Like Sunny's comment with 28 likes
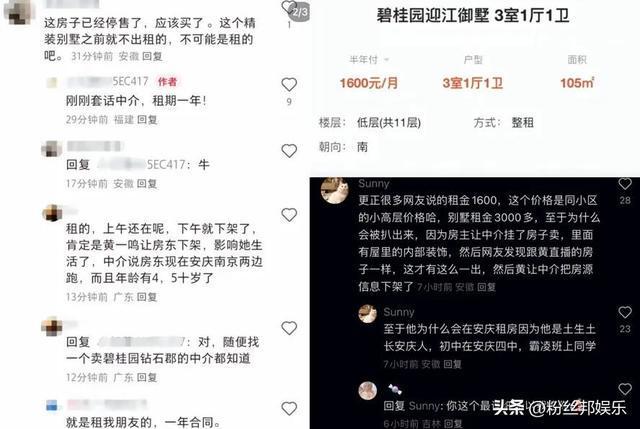This screenshot has width=640, height=429. pyautogui.click(x=625, y=184)
